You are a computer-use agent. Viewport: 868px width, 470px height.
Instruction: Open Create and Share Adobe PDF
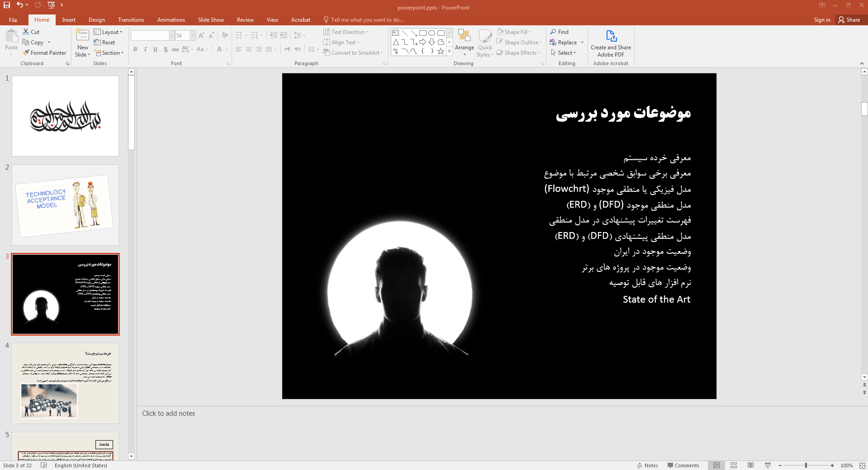pyautogui.click(x=611, y=43)
